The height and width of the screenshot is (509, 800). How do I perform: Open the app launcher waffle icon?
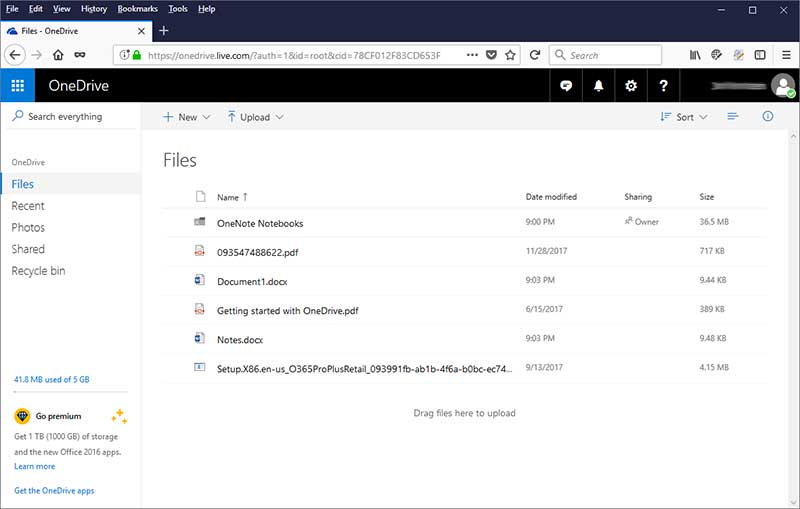(18, 86)
